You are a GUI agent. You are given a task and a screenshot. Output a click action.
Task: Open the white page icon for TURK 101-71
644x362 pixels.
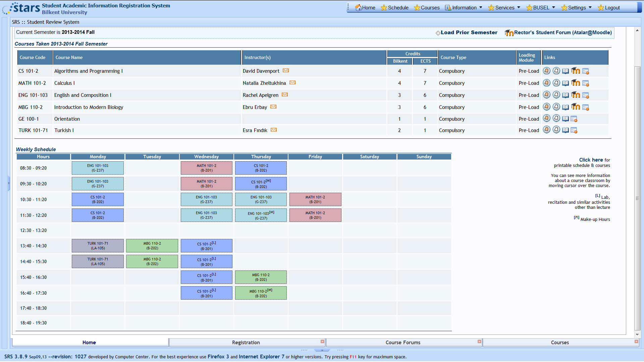pyautogui.click(x=556, y=130)
